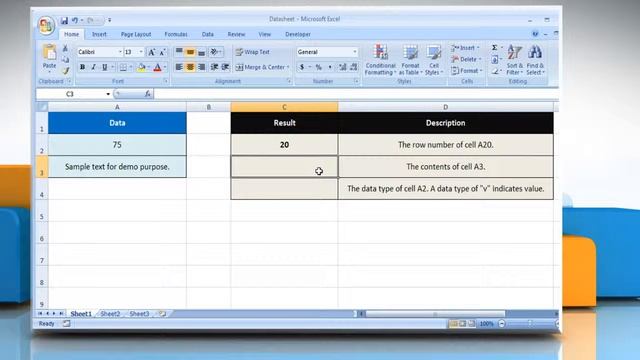Decrease font size with Shrink Font

(162, 52)
